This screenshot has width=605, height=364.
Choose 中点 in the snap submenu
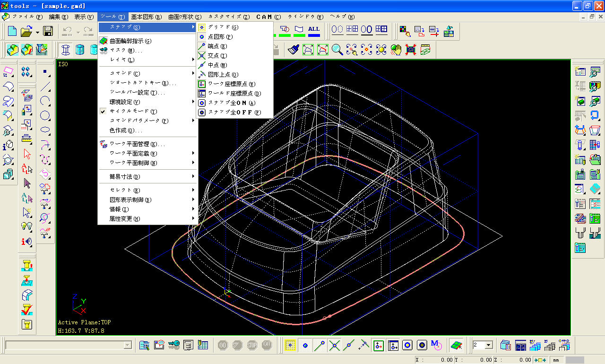(235, 65)
